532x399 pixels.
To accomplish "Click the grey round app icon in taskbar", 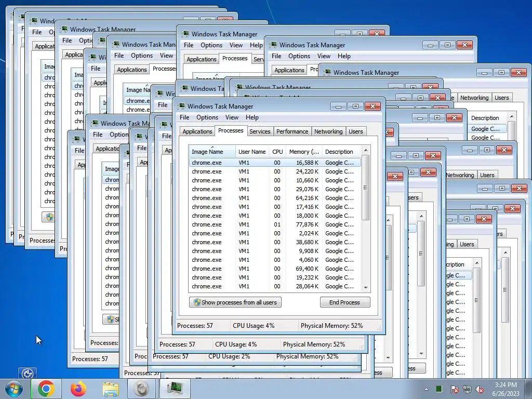I will coord(141,389).
